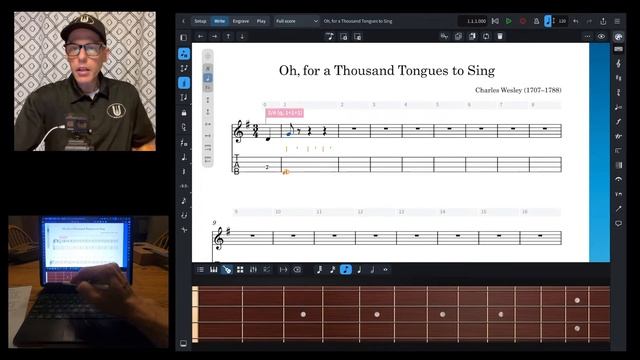Click the title Oh, for a Thousand Tongues to Sing

pos(387,71)
